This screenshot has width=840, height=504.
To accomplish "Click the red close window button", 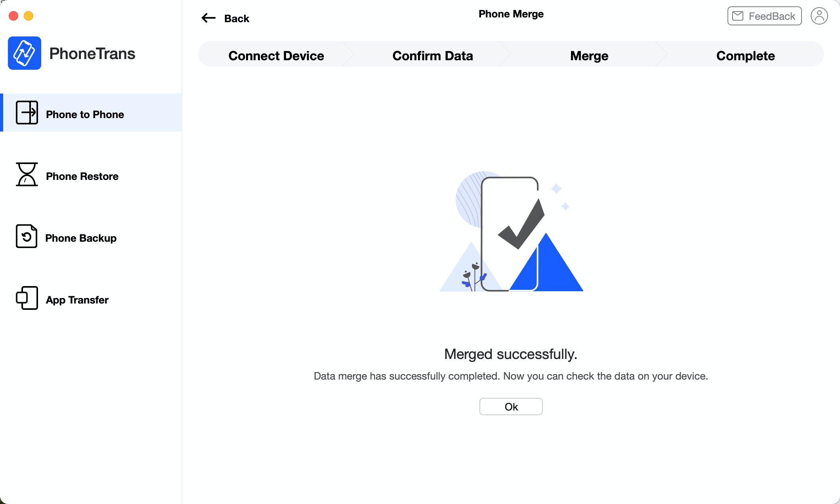I will click(x=13, y=16).
